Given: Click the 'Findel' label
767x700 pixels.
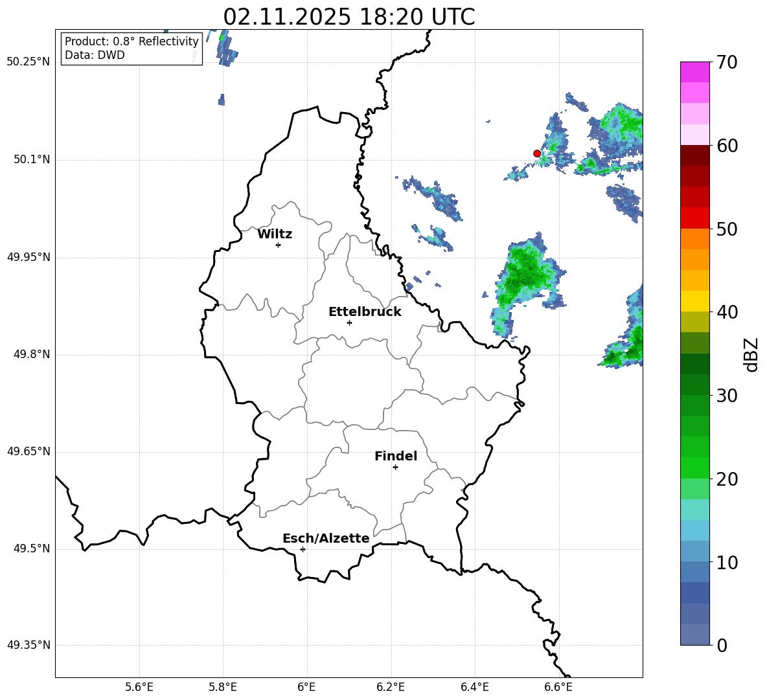Looking at the screenshot, I should click(396, 456).
